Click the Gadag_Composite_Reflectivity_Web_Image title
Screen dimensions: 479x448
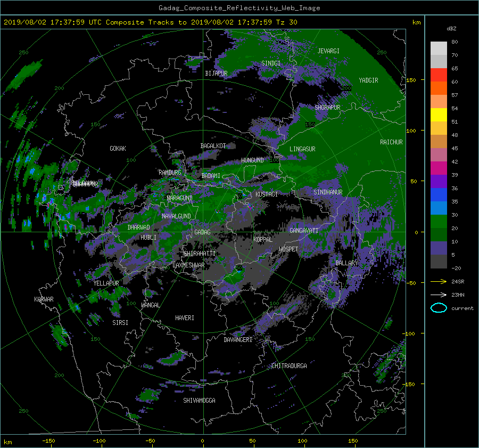tap(239, 8)
